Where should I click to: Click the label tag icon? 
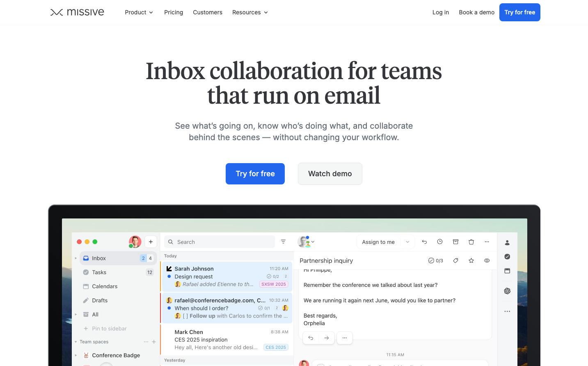pos(455,261)
